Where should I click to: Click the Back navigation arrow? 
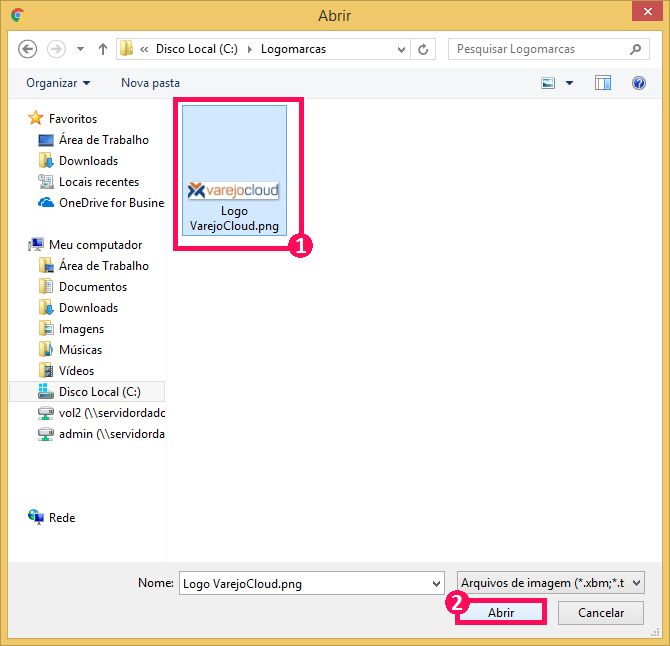(27, 49)
